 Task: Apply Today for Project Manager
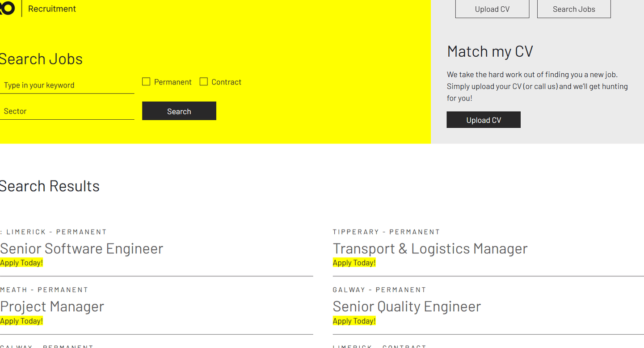[21, 321]
